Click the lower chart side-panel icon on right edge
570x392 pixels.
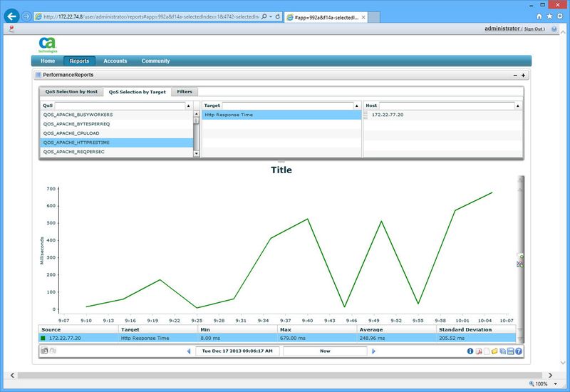pos(520,264)
